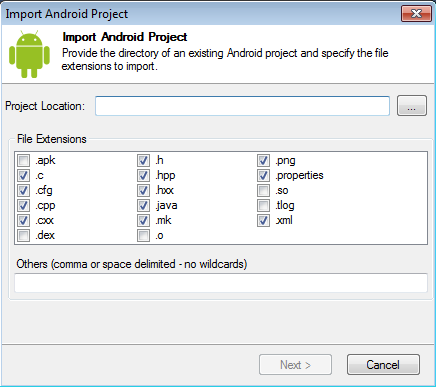Uncheck the .h extension checkbox
Image resolution: width=436 pixels, height=387 pixels.
(144, 161)
